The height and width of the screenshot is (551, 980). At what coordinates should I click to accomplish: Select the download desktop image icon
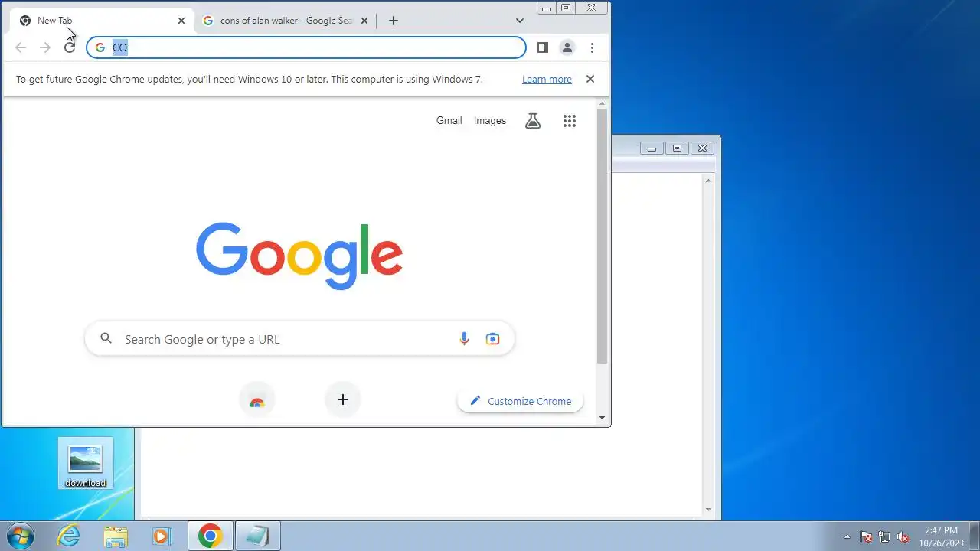(85, 463)
